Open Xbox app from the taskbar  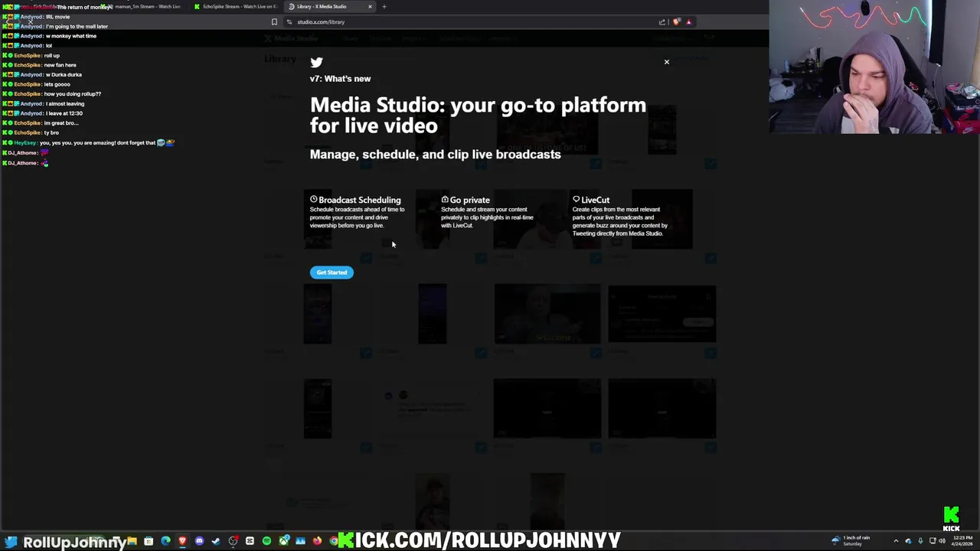click(x=284, y=541)
